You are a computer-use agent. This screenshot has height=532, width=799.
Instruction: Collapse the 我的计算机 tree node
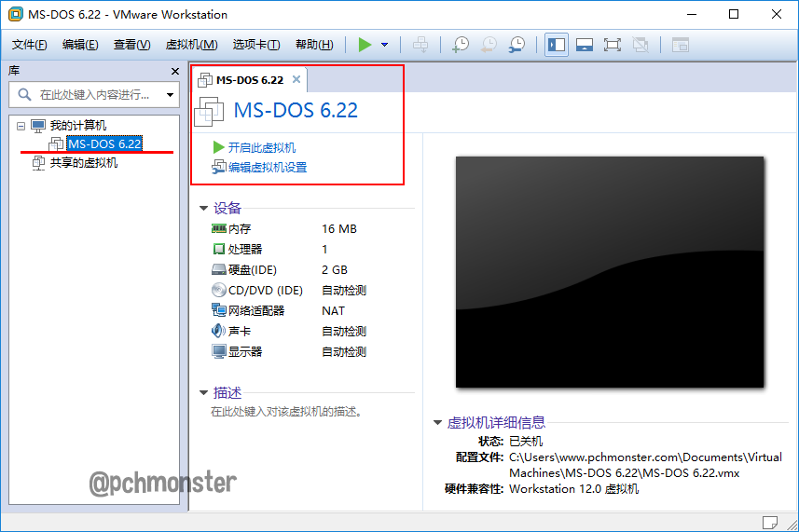(21, 126)
